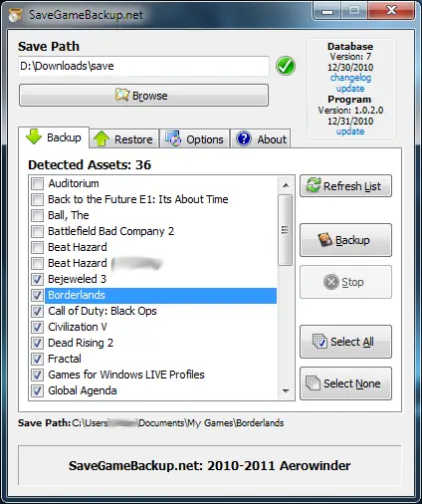This screenshot has width=422, height=504.
Task: Click the green checkmark path-valid icon
Action: point(285,66)
